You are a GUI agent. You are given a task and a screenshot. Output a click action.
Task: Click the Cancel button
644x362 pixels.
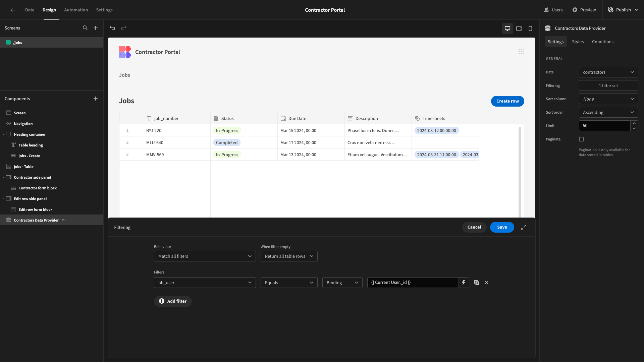point(474,227)
